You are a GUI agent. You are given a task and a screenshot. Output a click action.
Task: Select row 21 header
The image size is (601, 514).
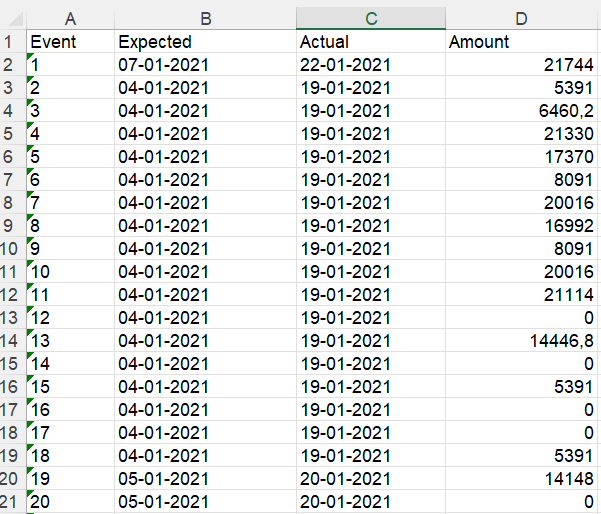[8, 501]
